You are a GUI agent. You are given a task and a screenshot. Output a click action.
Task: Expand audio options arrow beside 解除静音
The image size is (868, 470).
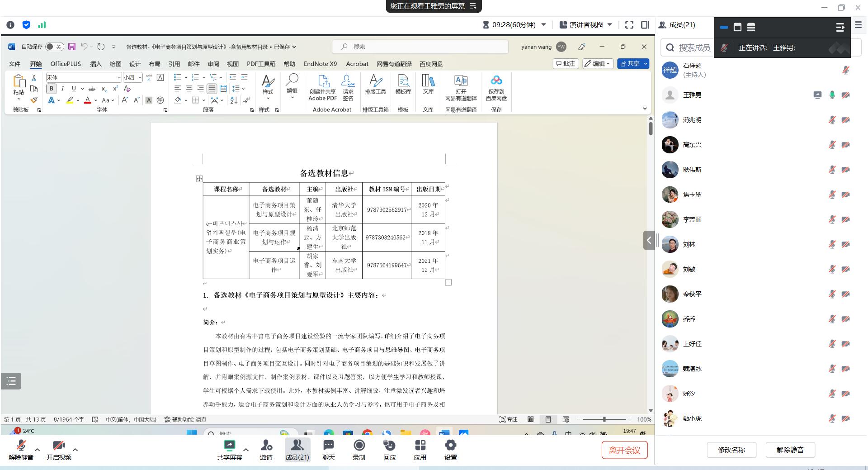38,450
